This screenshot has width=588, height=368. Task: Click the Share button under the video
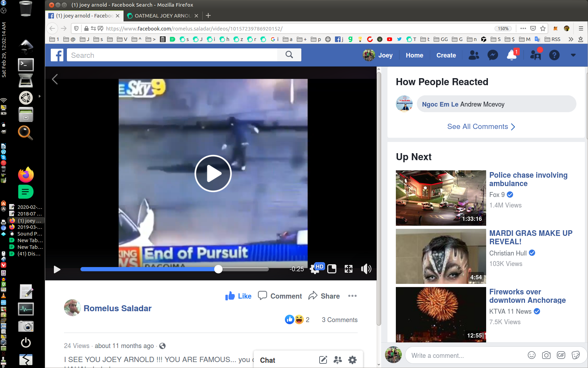[324, 296]
